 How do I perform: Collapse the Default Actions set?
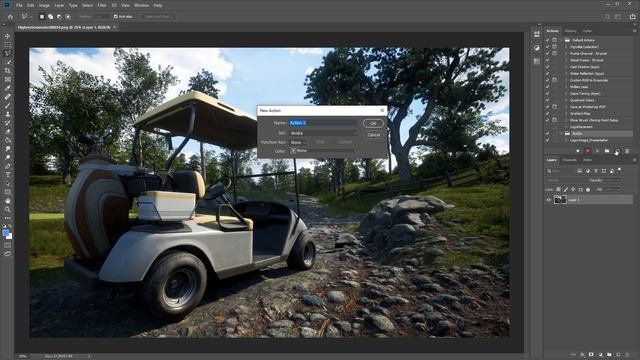pyautogui.click(x=562, y=40)
